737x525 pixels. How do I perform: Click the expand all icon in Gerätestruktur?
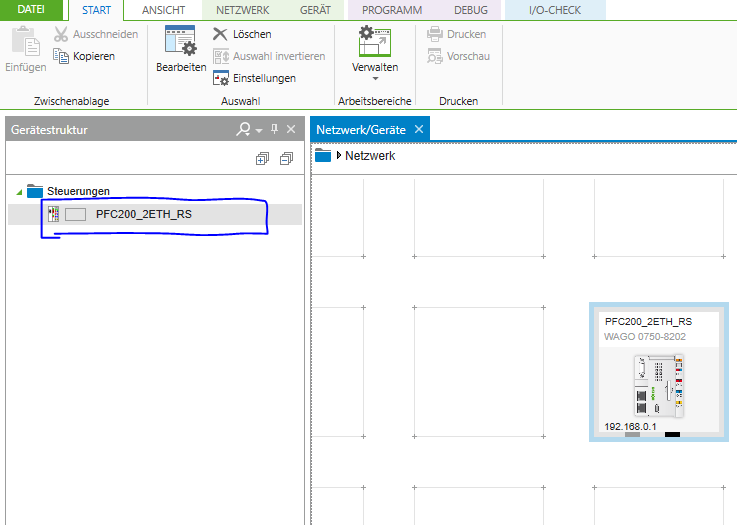tap(263, 158)
